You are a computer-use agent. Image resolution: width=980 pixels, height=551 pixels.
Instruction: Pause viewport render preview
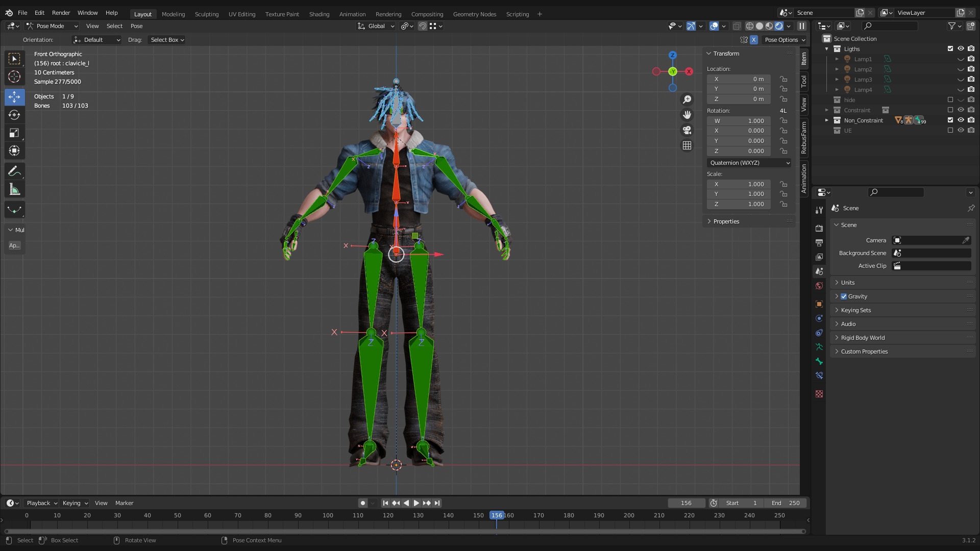point(802,26)
